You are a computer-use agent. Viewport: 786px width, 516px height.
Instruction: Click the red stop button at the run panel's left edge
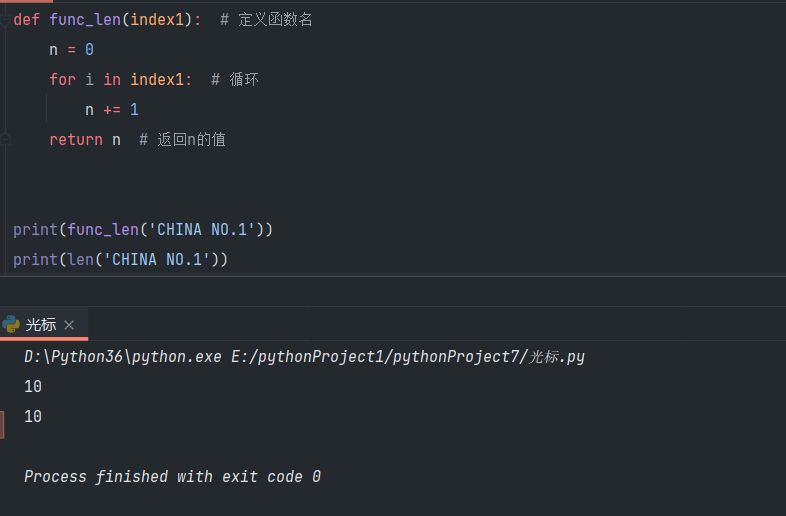tap(2, 424)
